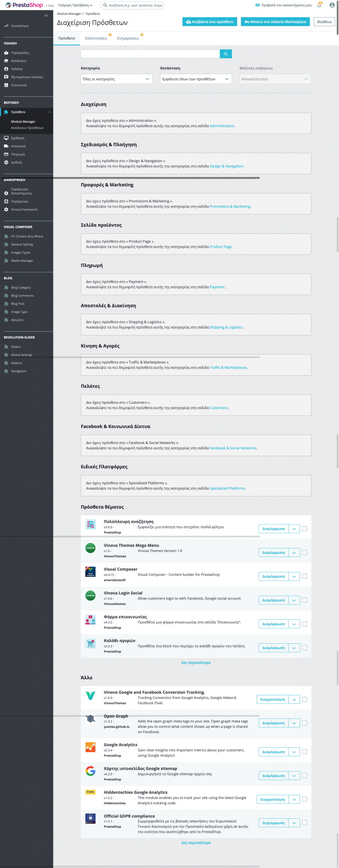Screen dimensions: 339x868
Task: Click the Ανεβάστε ένα πρόσθετο button
Action: pos(210,22)
